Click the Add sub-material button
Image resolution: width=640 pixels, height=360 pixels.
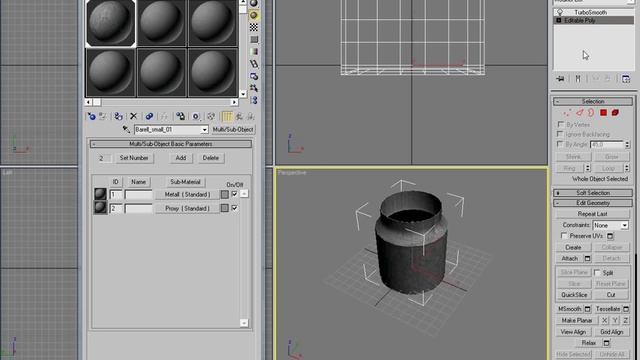tap(181, 158)
